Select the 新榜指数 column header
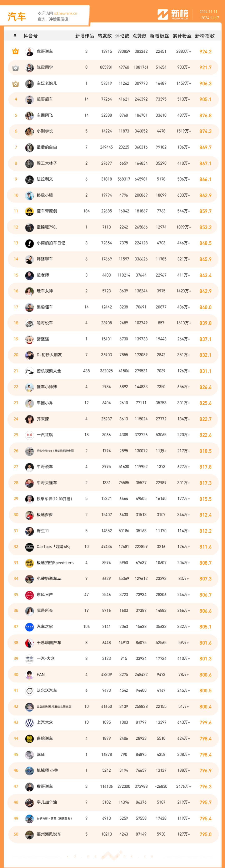The image size is (225, 868). 205,36
